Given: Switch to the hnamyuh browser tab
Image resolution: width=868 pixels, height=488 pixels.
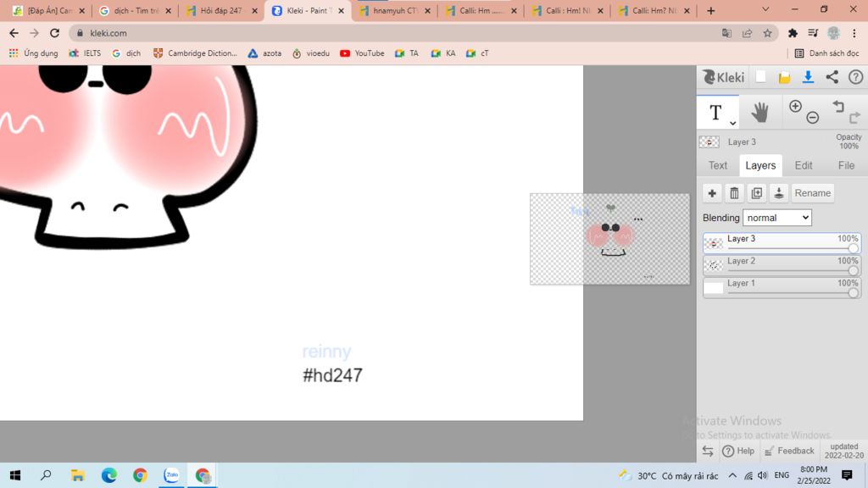Looking at the screenshot, I should point(394,10).
